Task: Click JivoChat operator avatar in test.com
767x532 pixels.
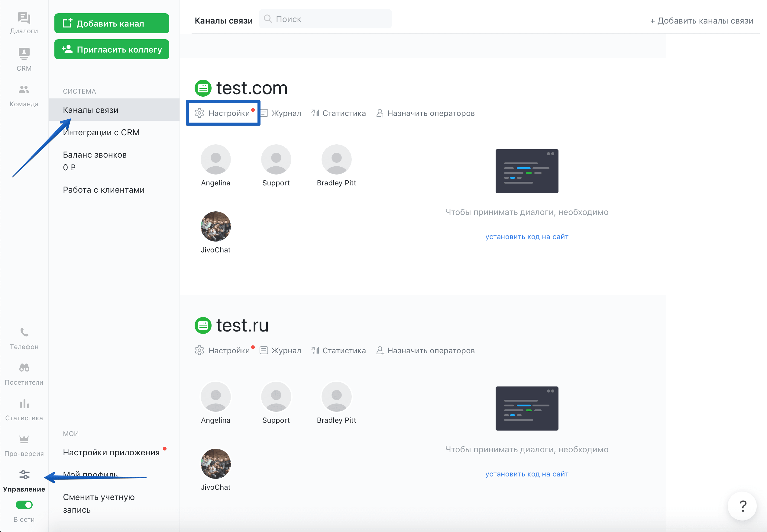Action: click(217, 227)
